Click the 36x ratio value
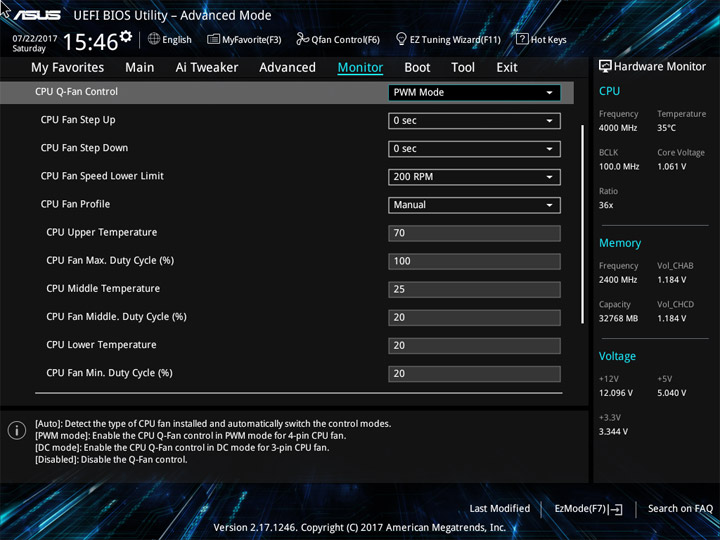The image size is (720, 540). pyautogui.click(x=606, y=205)
